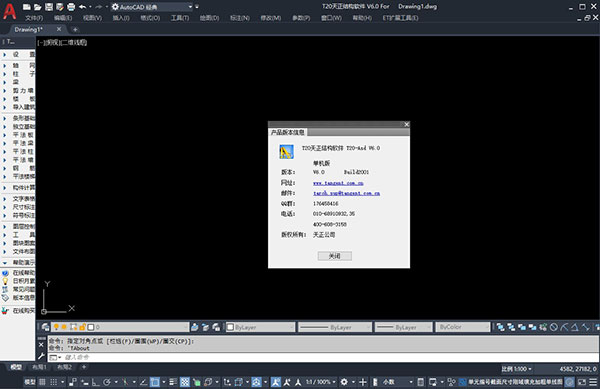Click the command line customize wrench icon

point(41,356)
